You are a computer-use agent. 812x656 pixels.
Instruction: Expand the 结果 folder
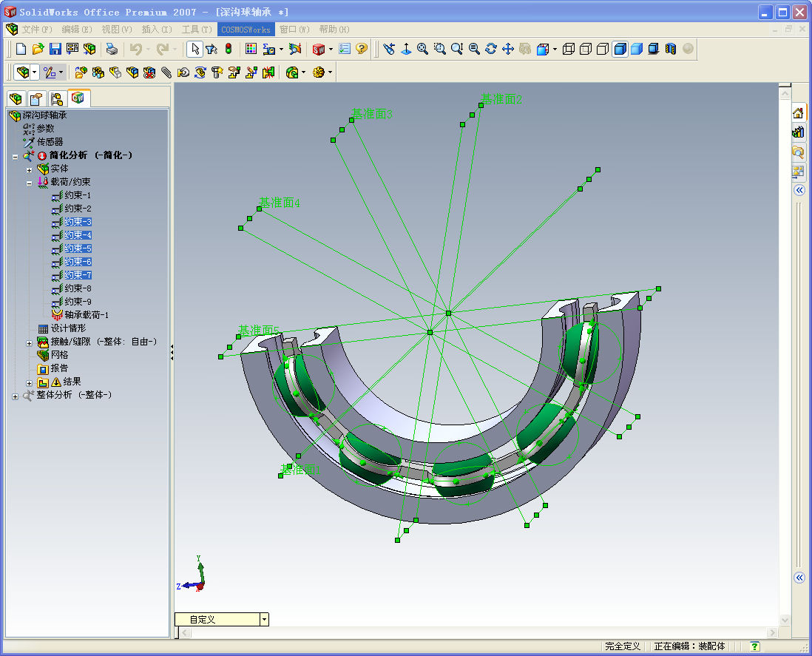coord(29,383)
